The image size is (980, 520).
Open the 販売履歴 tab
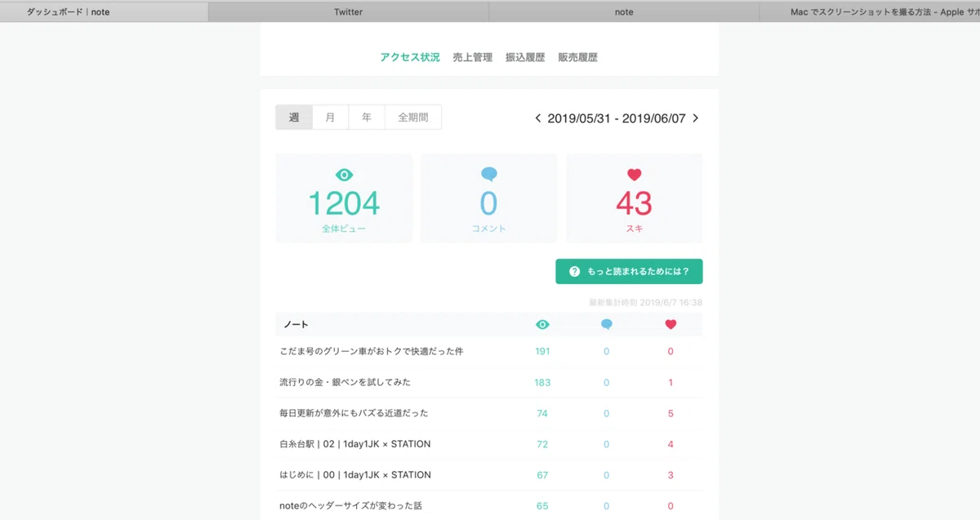[578, 57]
